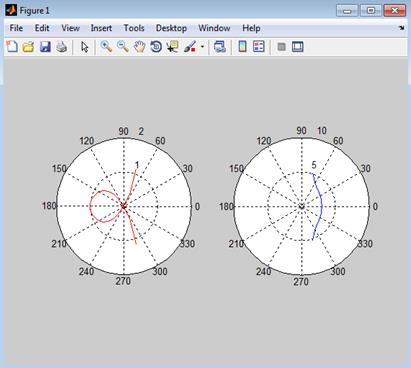Activate the Zoom In magnifier tool
Image resolution: width=411 pixels, height=368 pixels.
click(106, 47)
